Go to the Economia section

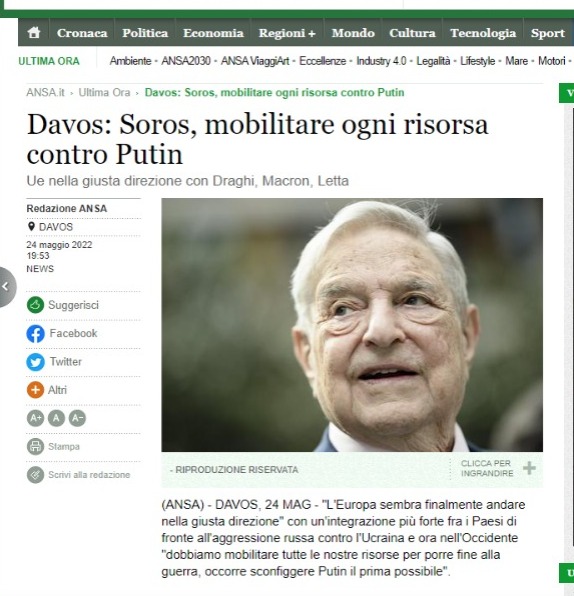pos(213,33)
